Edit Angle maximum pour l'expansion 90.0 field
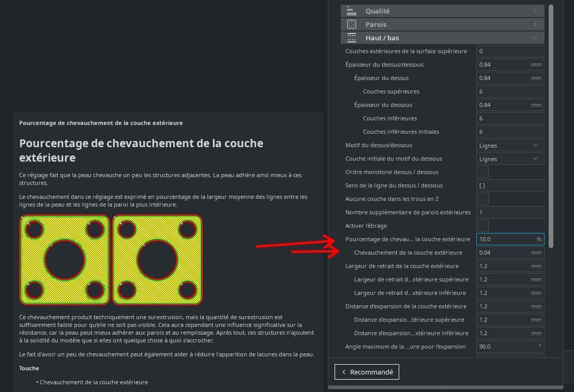 click(x=510, y=347)
